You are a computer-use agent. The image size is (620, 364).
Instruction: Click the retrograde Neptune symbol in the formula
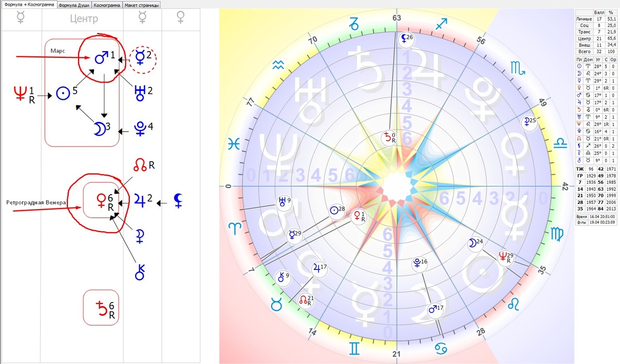[x=19, y=93]
